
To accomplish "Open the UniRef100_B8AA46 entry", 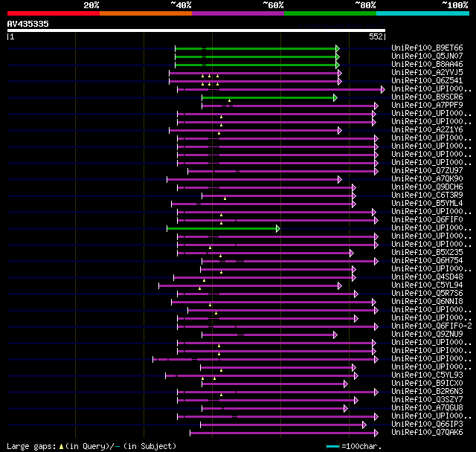I will [427, 65].
